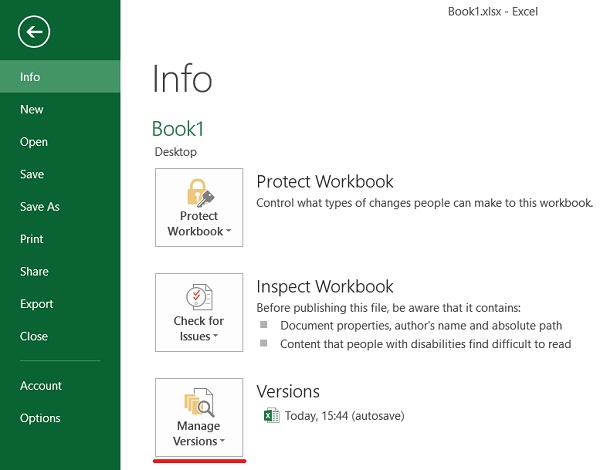The width and height of the screenshot is (600, 470).
Task: Open the Manage Versions dropdown button
Action: 199,417
